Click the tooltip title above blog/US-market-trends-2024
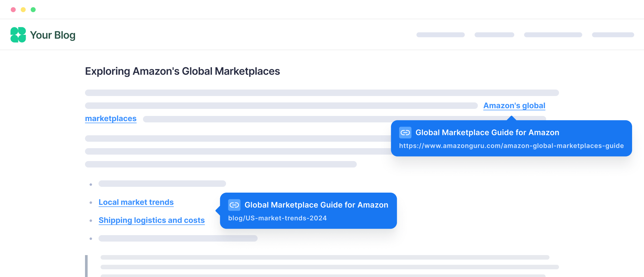644x277 pixels. pos(316,205)
